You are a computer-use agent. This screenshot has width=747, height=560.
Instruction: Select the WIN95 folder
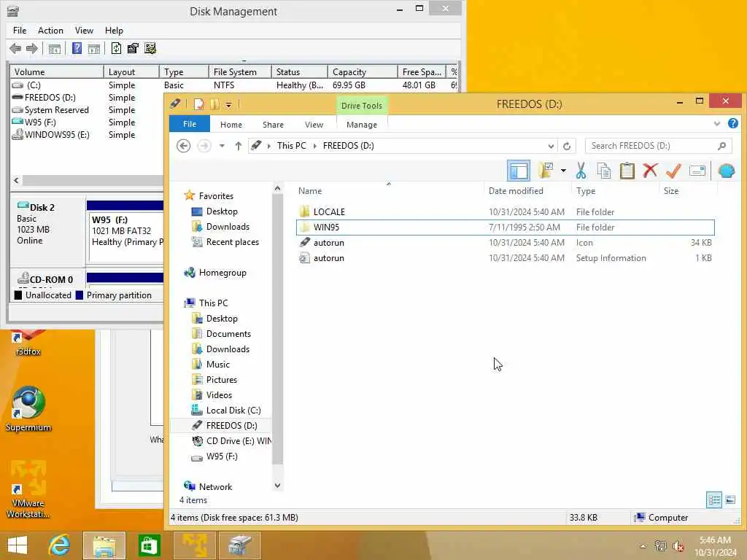[x=505, y=227]
